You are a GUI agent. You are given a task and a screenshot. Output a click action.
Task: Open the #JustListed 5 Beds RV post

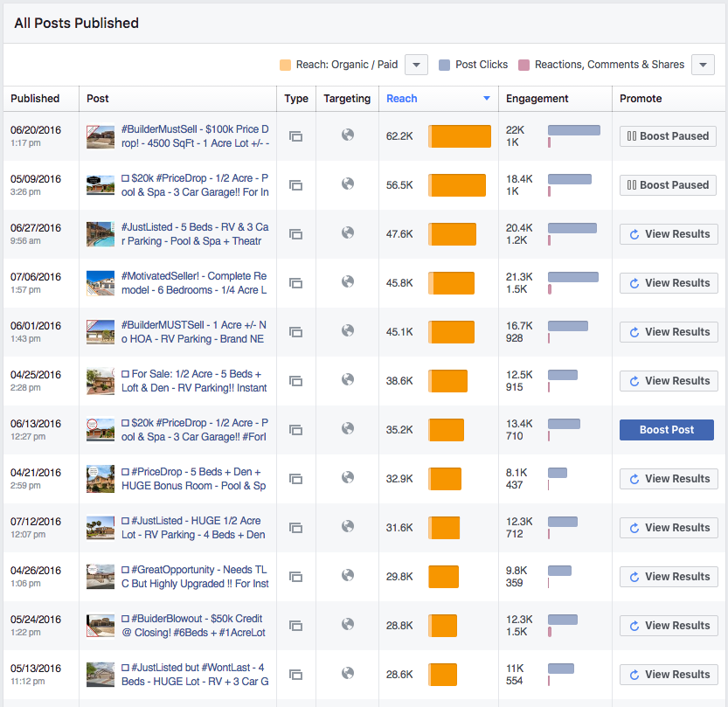195,234
